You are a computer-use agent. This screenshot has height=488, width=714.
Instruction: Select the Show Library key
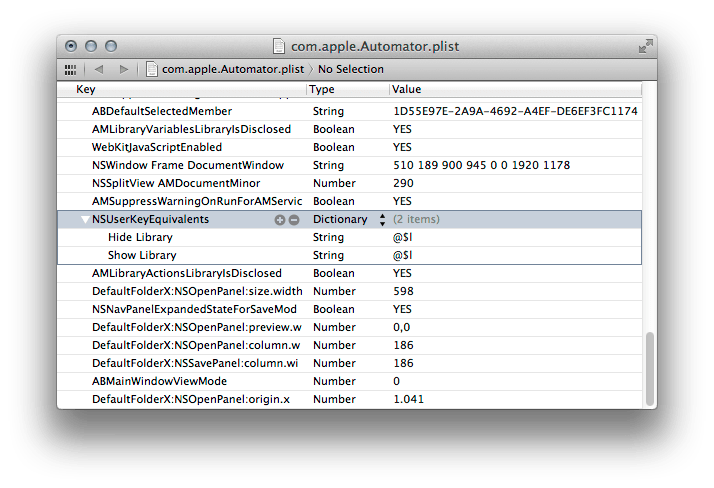pos(142,255)
